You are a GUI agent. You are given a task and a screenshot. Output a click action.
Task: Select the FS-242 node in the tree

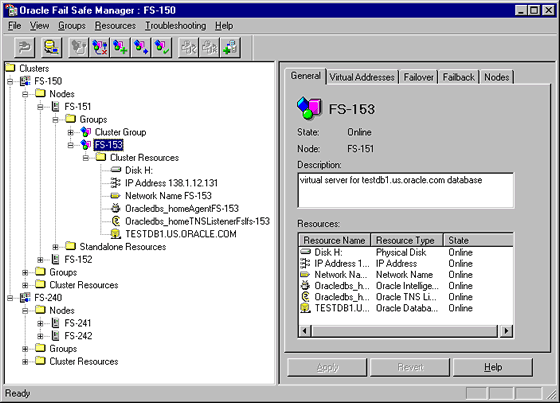78,336
